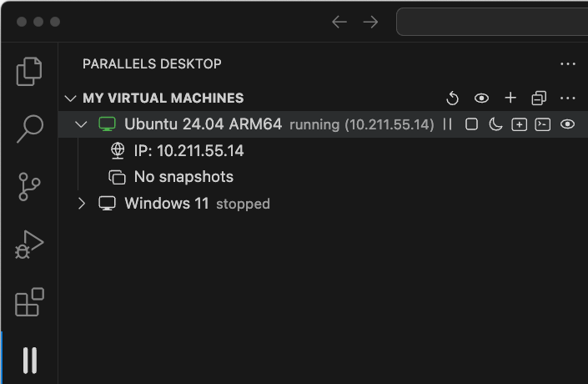Select the Ubuntu 24.04 ARM64 row
The height and width of the screenshot is (384, 588).
point(323,124)
